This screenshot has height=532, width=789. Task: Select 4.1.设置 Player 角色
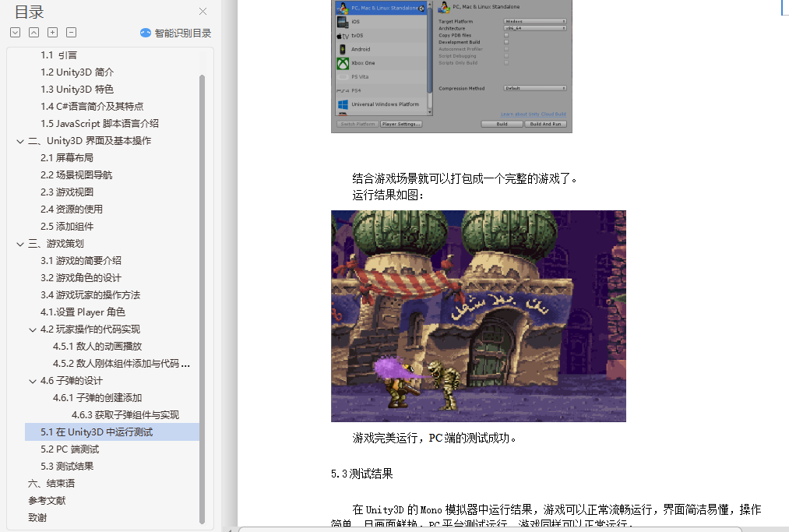[x=83, y=312]
